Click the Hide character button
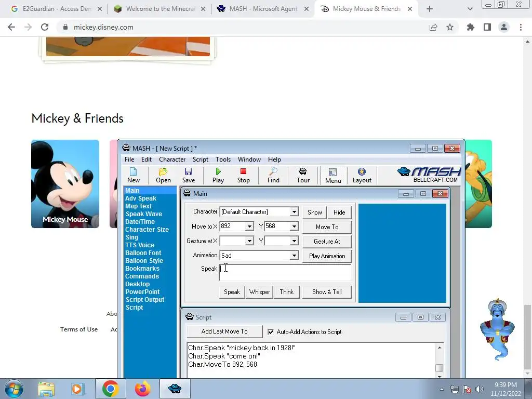This screenshot has height=399, width=532. (339, 212)
